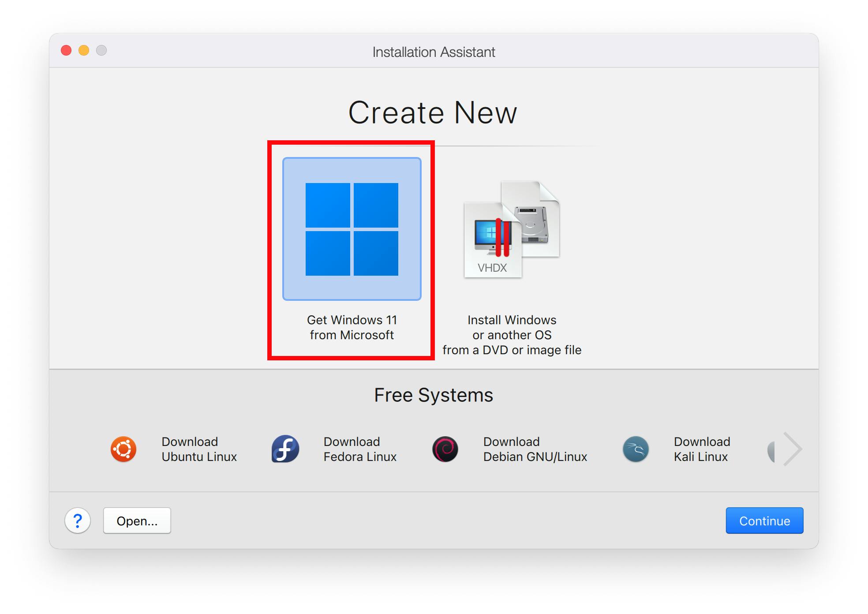Click the Debian swirl logo

click(445, 449)
